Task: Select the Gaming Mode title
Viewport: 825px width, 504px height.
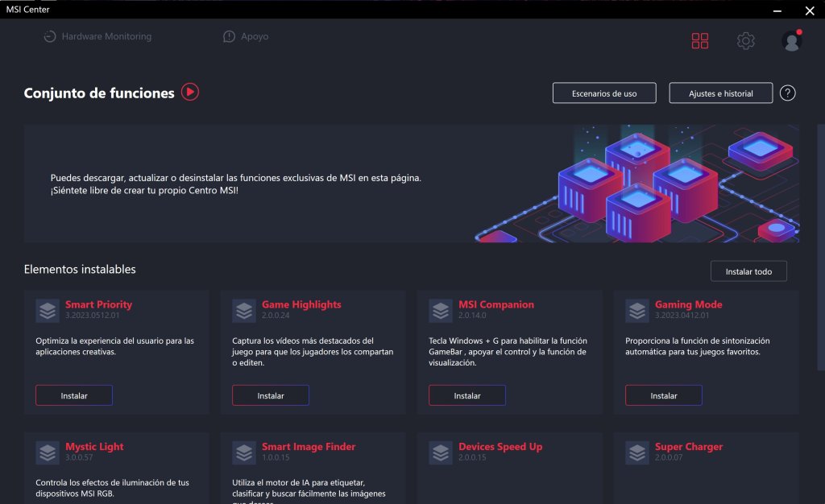Action: [x=689, y=304]
